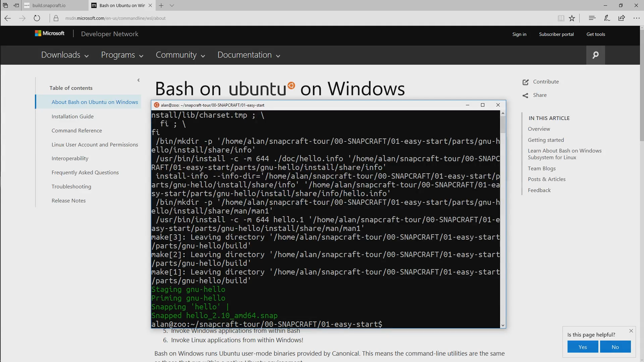The height and width of the screenshot is (362, 644).
Task: Click terminal scrollbar down arrow
Action: 503,325
